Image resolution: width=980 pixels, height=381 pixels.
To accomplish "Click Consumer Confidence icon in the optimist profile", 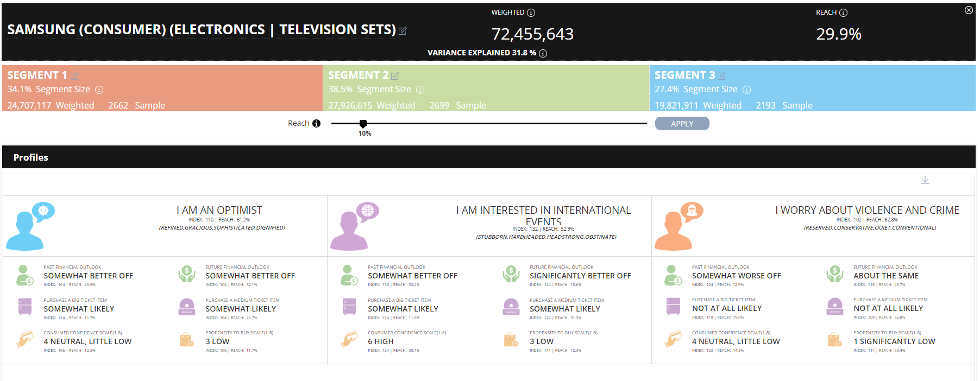I will click(25, 340).
